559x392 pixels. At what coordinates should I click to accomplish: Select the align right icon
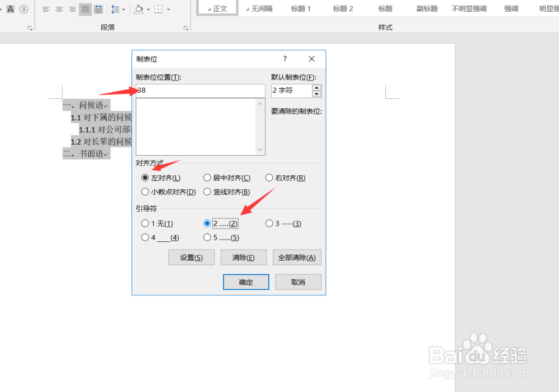(x=72, y=9)
